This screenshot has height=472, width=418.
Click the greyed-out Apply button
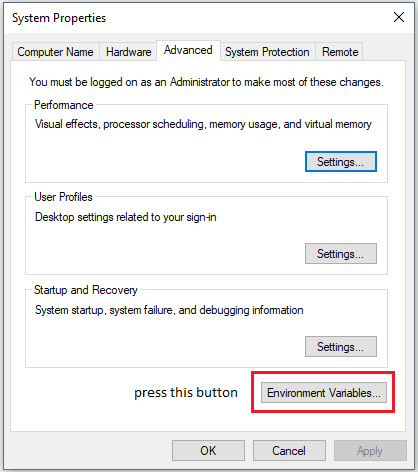[x=370, y=451]
